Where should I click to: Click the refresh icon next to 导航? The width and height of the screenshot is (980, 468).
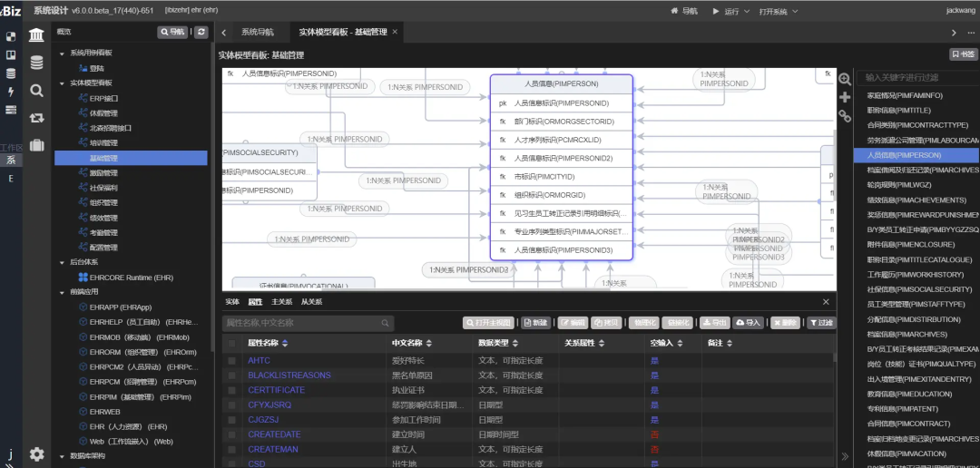pos(201,32)
